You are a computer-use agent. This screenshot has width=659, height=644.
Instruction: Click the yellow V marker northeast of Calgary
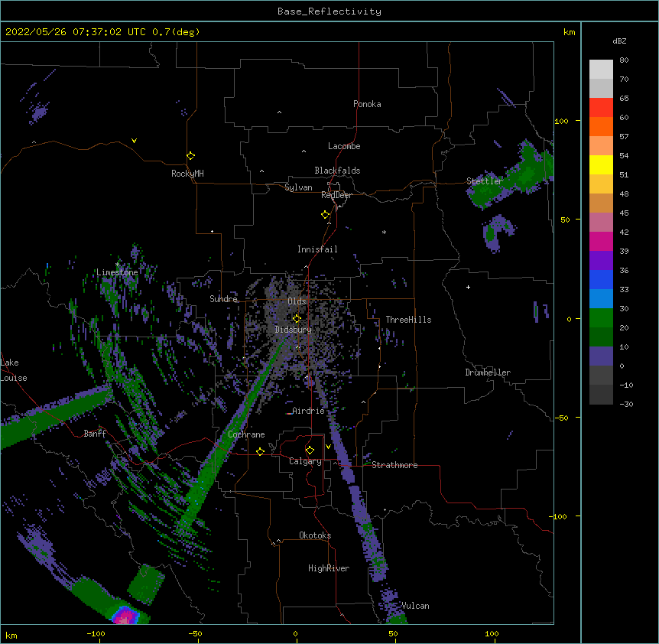pyautogui.click(x=328, y=447)
